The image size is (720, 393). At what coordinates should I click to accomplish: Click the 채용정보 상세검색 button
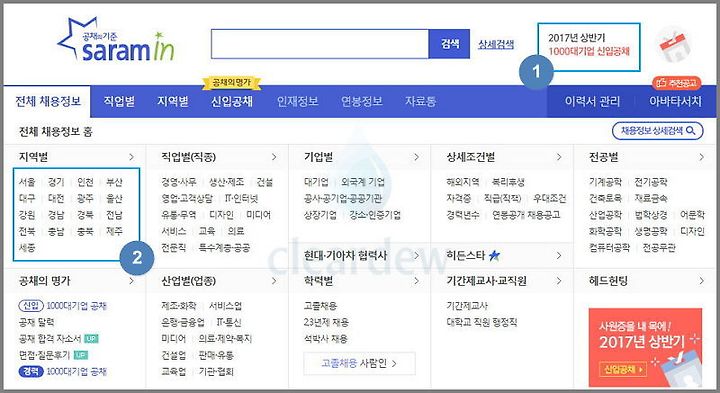[658, 131]
